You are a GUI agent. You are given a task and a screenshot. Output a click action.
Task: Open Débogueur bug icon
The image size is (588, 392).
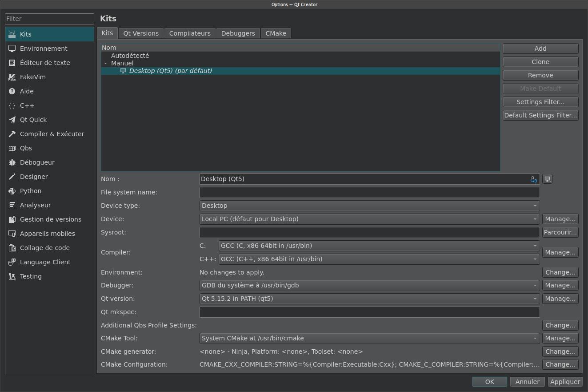pyautogui.click(x=12, y=162)
